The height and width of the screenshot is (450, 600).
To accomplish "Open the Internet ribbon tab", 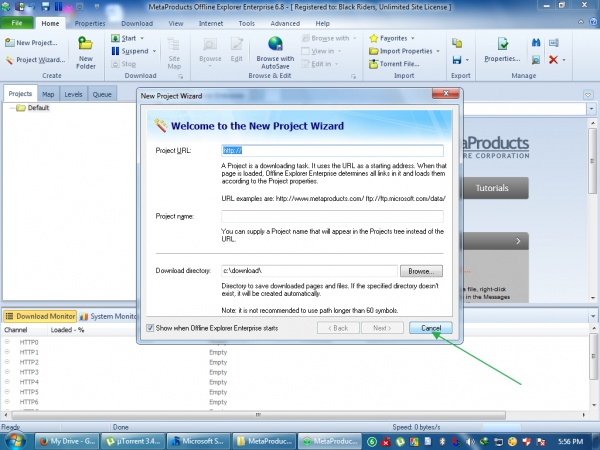I will coord(211,23).
